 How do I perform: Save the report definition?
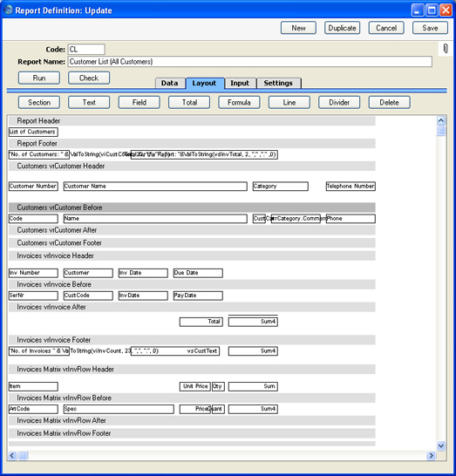click(x=430, y=28)
